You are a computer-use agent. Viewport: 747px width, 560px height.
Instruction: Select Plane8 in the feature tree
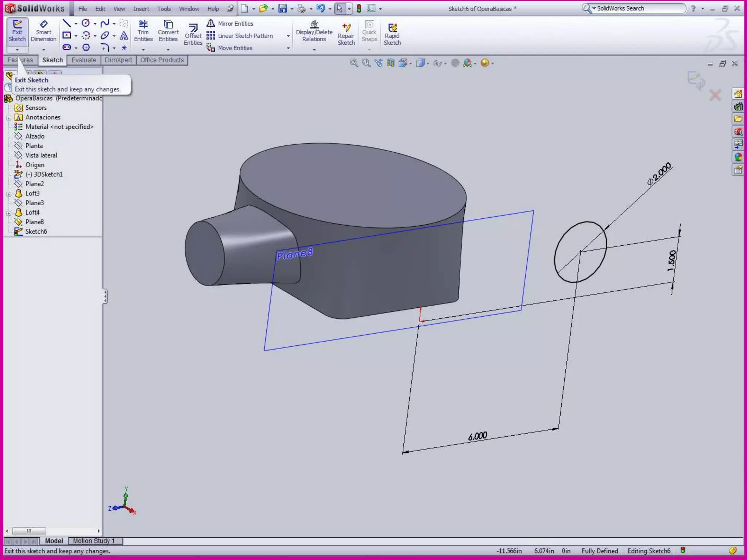[34, 222]
